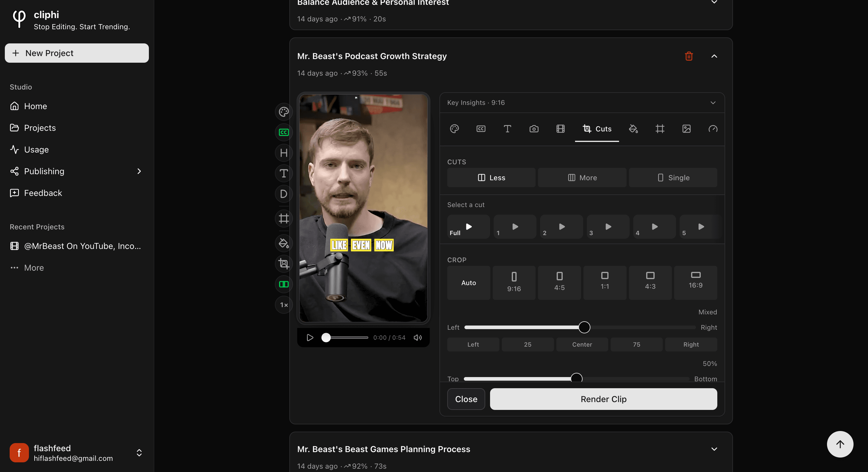Click the paint bucket icon beside video

[x=284, y=243]
